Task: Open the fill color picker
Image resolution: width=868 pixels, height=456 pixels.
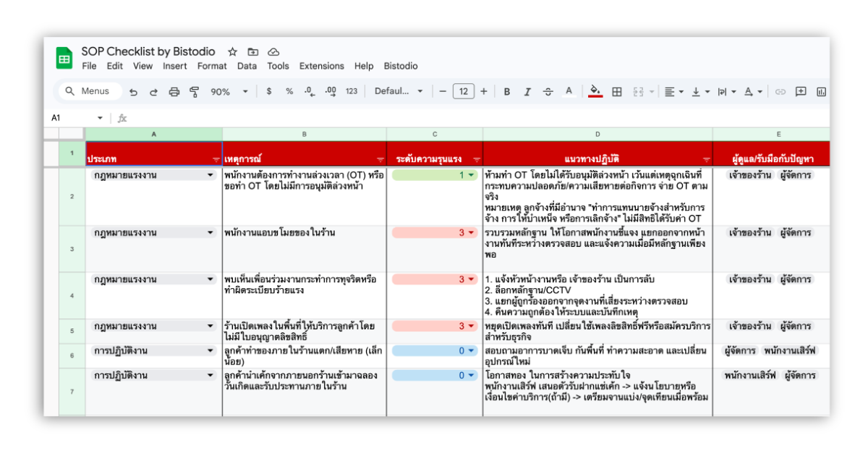Action: point(595,92)
